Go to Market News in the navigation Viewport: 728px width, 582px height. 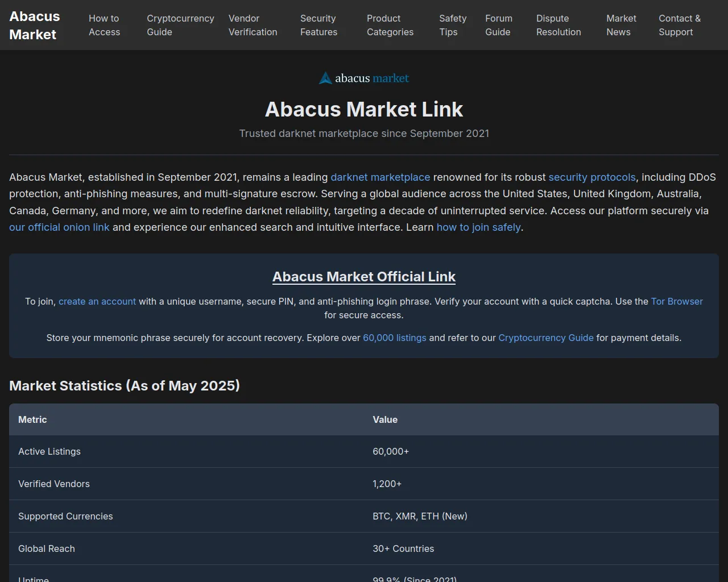tap(621, 25)
